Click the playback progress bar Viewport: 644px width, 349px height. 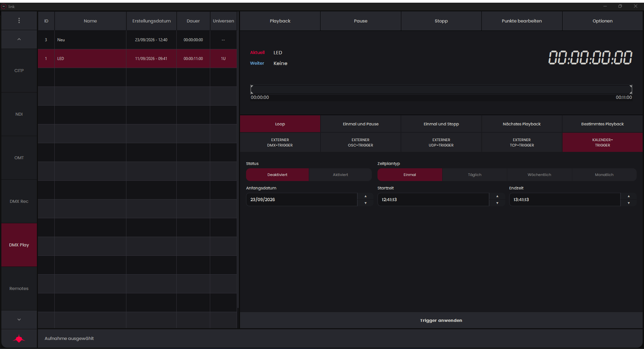point(441,89)
